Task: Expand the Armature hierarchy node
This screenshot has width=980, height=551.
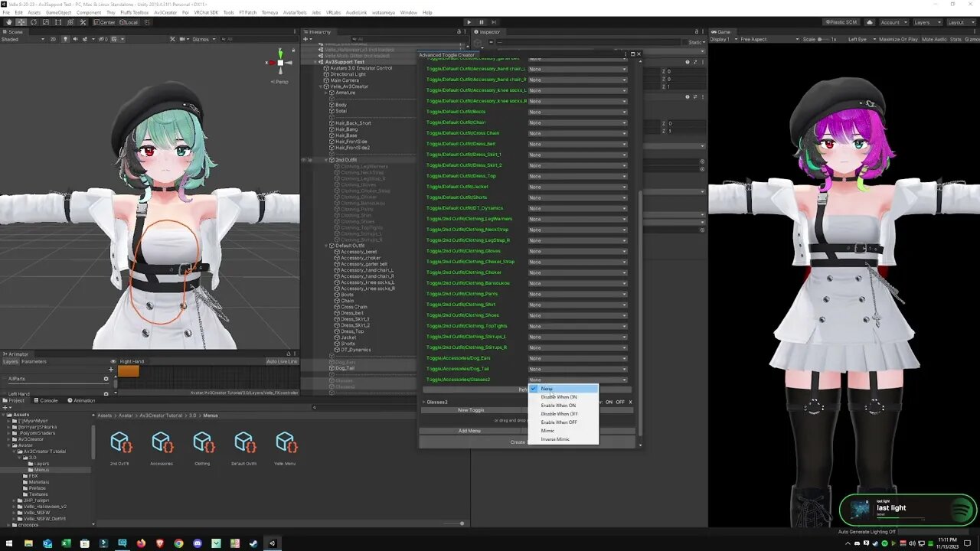Action: 328,93
